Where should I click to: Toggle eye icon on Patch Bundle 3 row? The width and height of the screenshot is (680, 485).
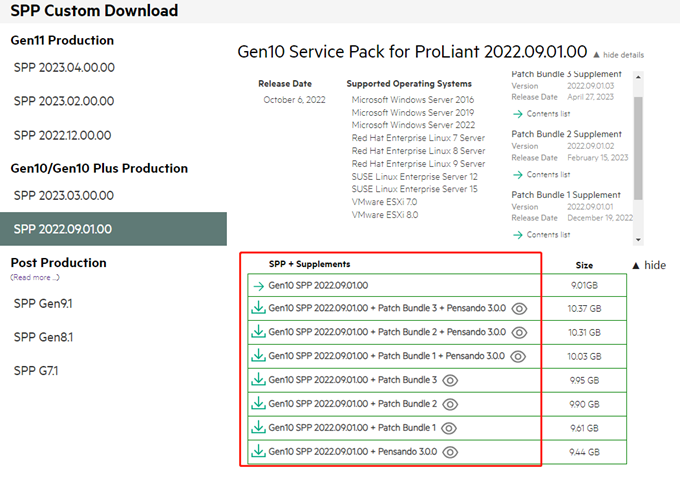[x=450, y=380]
